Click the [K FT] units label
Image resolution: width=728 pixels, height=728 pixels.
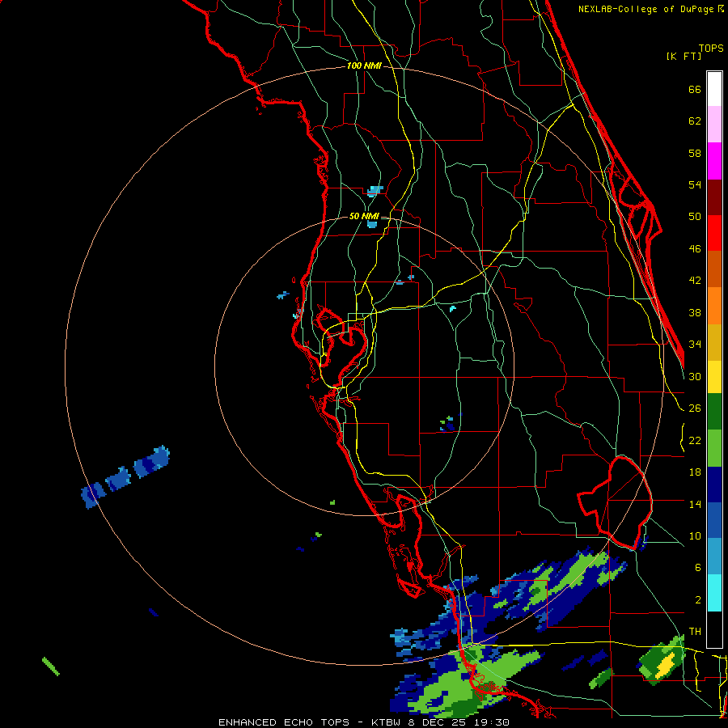[684, 56]
